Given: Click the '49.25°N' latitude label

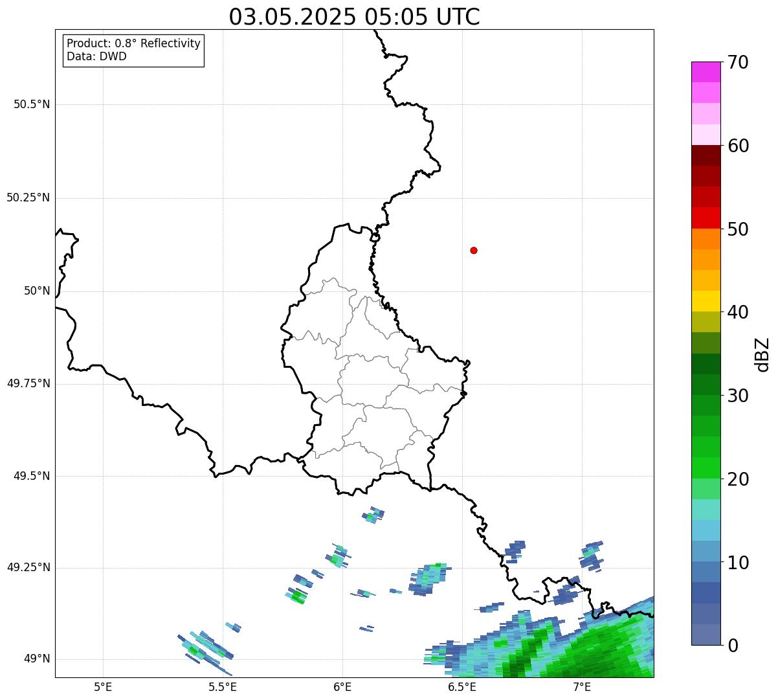Looking at the screenshot, I should pyautogui.click(x=28, y=568).
